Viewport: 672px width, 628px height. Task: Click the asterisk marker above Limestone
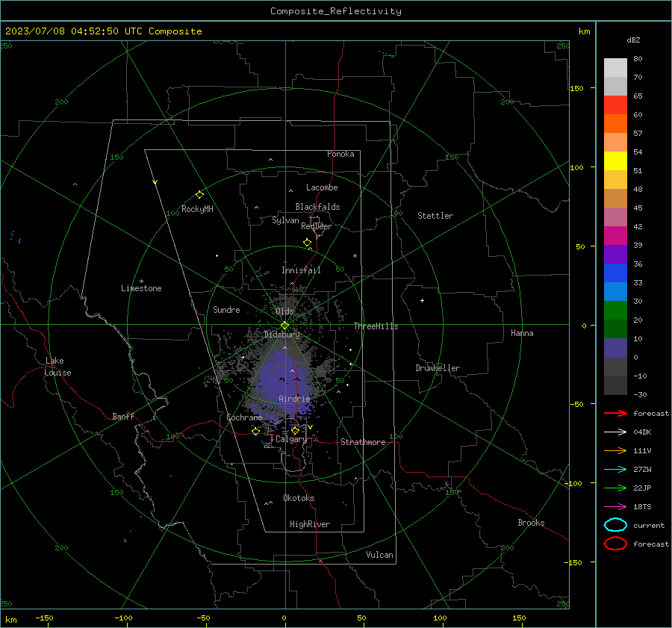coord(141,282)
